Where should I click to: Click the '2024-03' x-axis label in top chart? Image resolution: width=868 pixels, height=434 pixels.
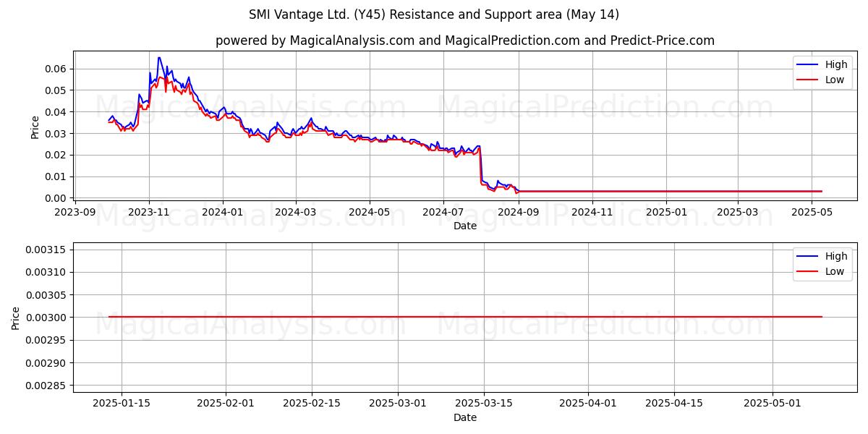tap(295, 212)
